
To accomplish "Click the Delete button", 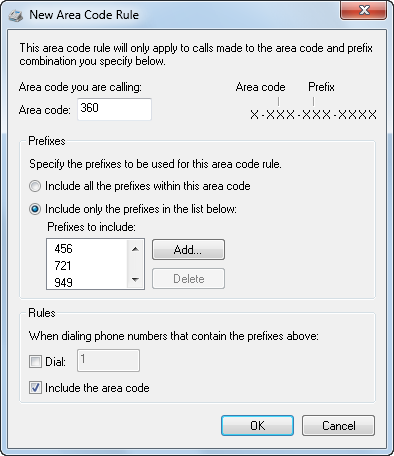I will click(188, 278).
